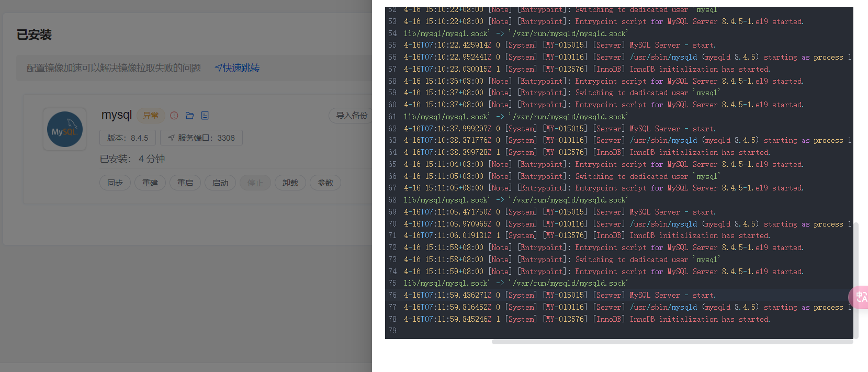Open the mysql installation folder icon

189,116
